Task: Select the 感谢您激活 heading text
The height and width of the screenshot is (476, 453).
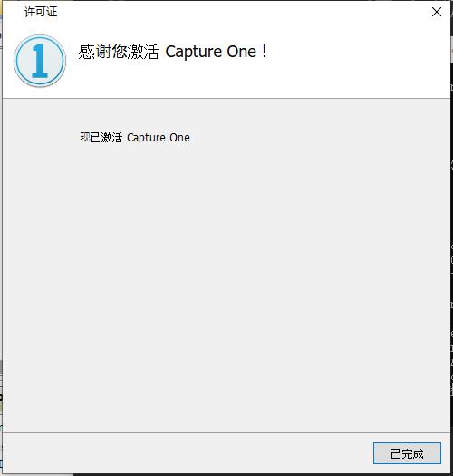Action: pyautogui.click(x=119, y=52)
